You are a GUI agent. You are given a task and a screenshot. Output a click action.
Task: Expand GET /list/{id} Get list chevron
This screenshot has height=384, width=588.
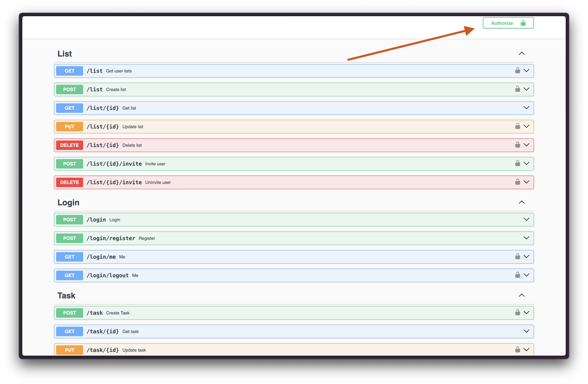point(526,108)
